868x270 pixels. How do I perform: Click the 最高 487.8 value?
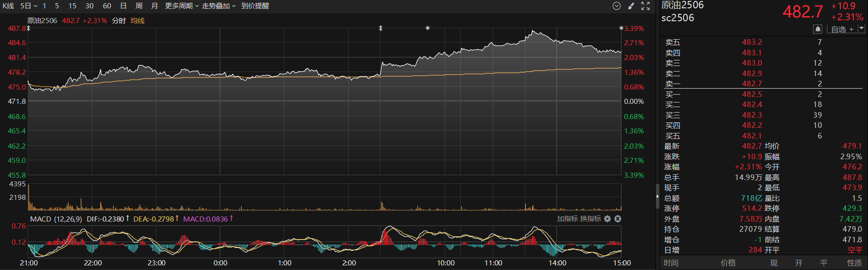tap(852, 177)
